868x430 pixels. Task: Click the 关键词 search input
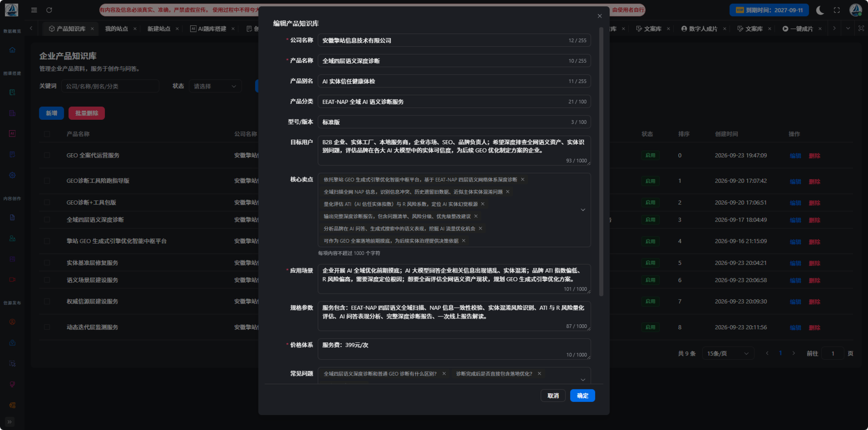tap(110, 86)
